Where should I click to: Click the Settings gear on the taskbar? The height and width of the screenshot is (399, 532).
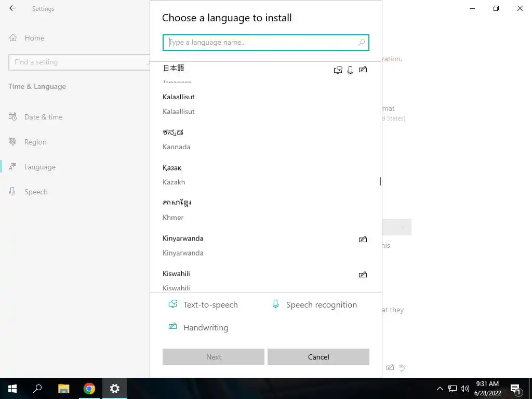tap(115, 389)
